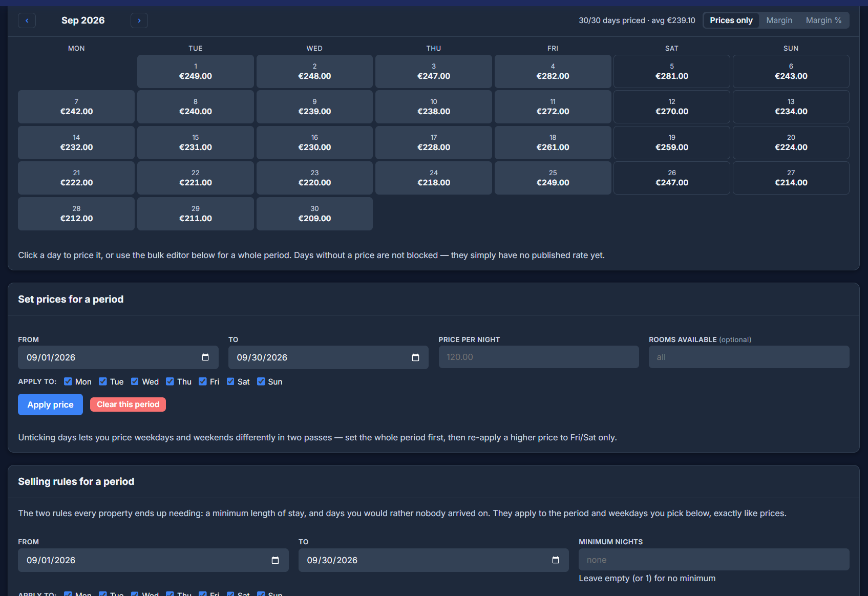Untick Wed in Set prices Apply to
This screenshot has width=868, height=596.
click(135, 381)
